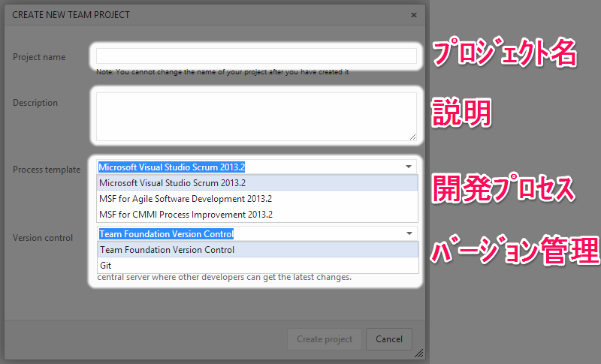Click the CREATE NEW TEAM PROJECT title

point(71,15)
